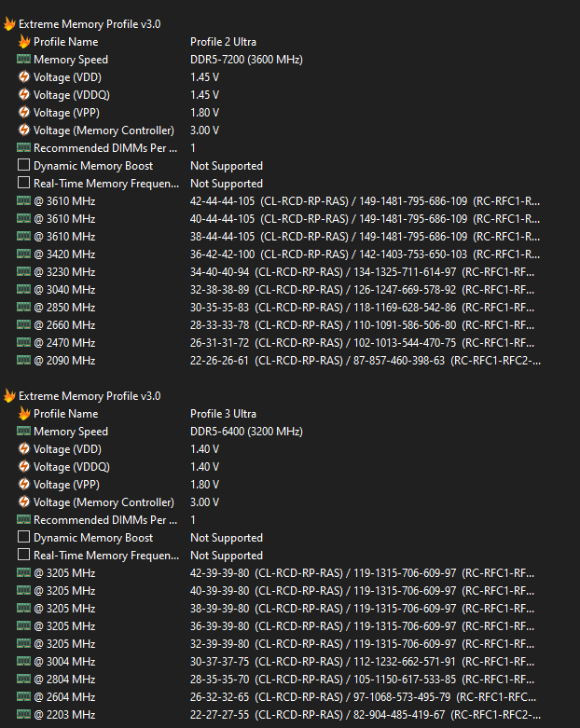Screen dimensions: 580x728
Task: Click the flame icon of the Extreme Memory Profile header above Profile 2 Ultra
Action: 9,23
